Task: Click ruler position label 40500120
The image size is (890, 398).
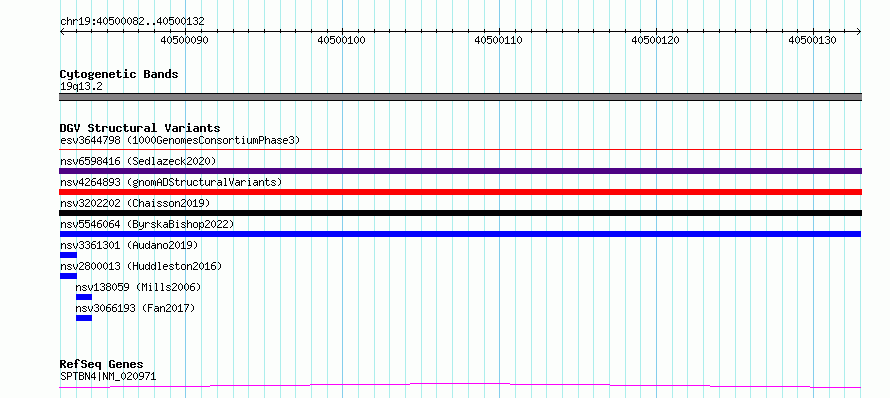Action: 656,40
